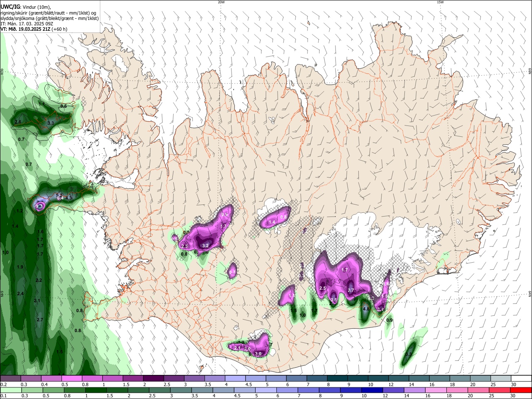The height and width of the screenshot is (399, 532).
Task: Click the bright red rain swatch after 30
Action: click(522, 390)
